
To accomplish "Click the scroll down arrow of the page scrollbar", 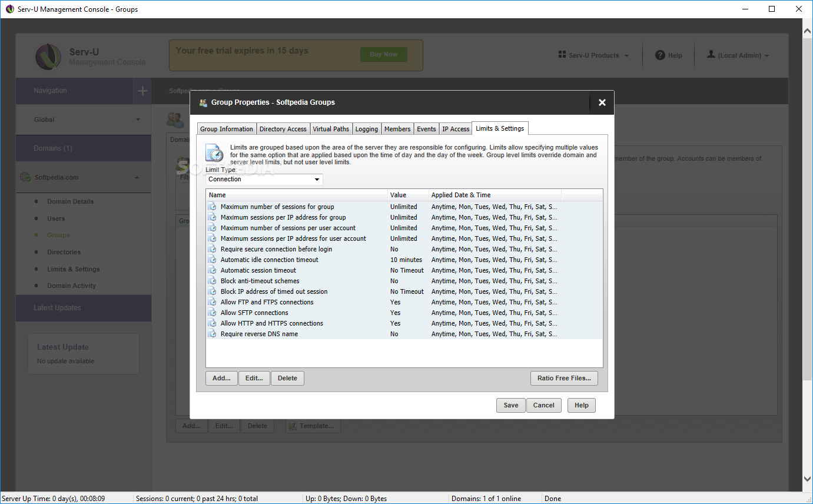I will pos(808,479).
